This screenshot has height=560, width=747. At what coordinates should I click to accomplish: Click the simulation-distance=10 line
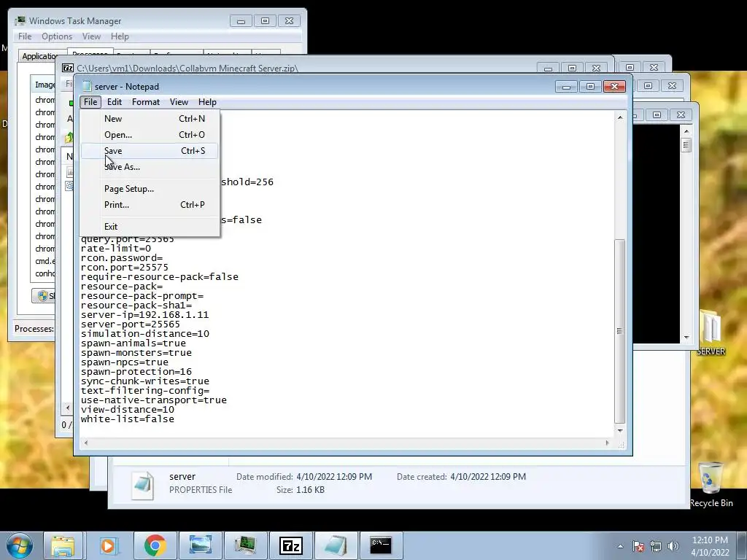click(x=145, y=334)
